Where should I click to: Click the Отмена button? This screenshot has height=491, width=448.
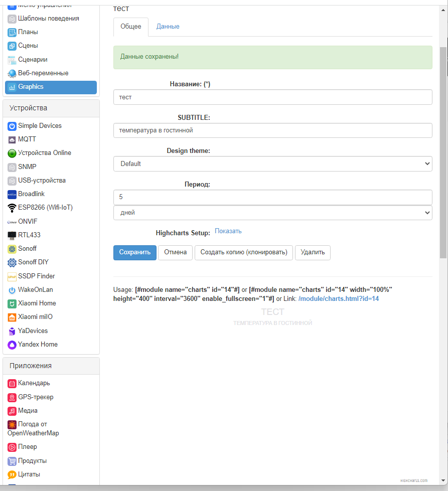click(x=175, y=252)
